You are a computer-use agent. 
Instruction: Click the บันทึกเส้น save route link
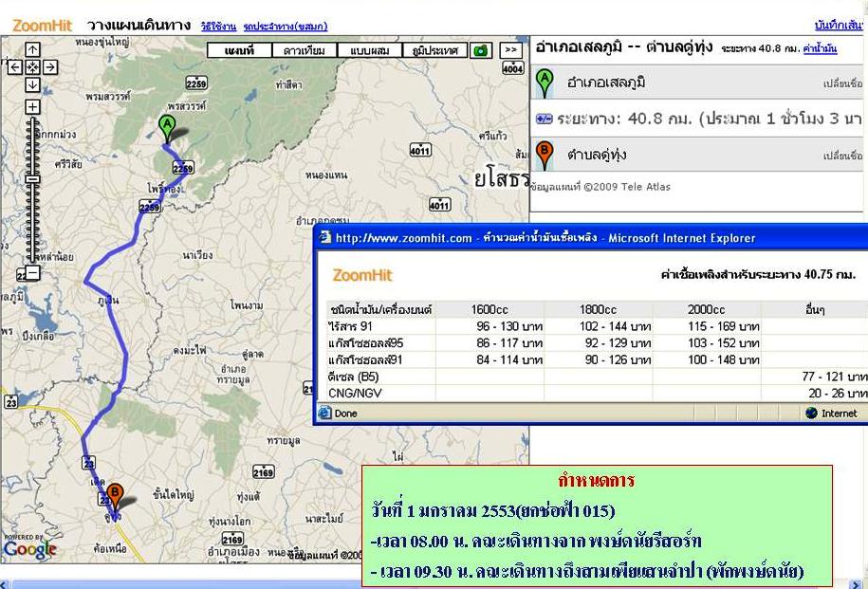[840, 25]
